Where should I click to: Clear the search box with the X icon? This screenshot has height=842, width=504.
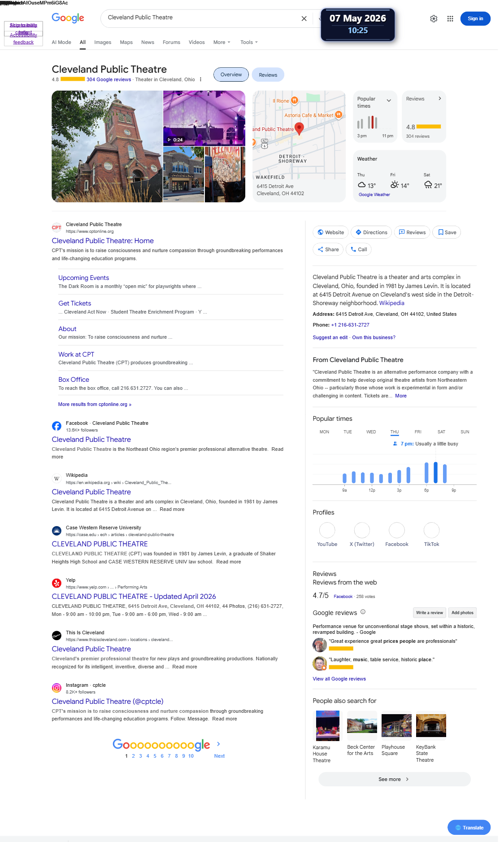(304, 18)
